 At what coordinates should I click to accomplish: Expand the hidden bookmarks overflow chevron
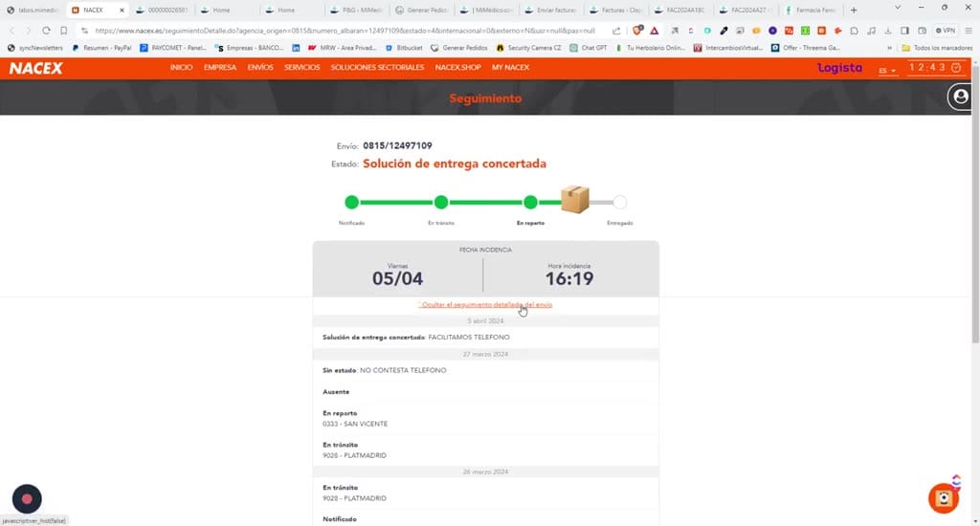pos(889,48)
